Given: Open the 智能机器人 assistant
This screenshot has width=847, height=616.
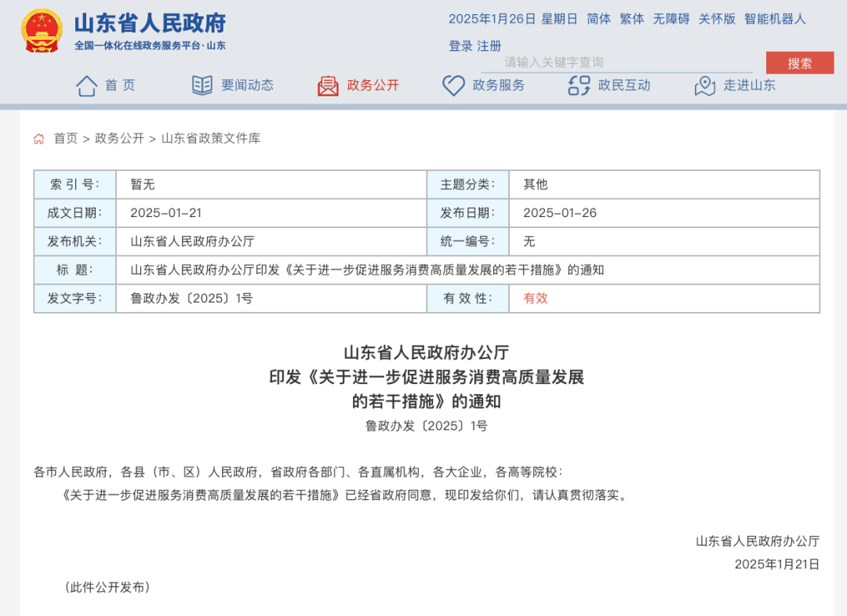Looking at the screenshot, I should tap(775, 19).
